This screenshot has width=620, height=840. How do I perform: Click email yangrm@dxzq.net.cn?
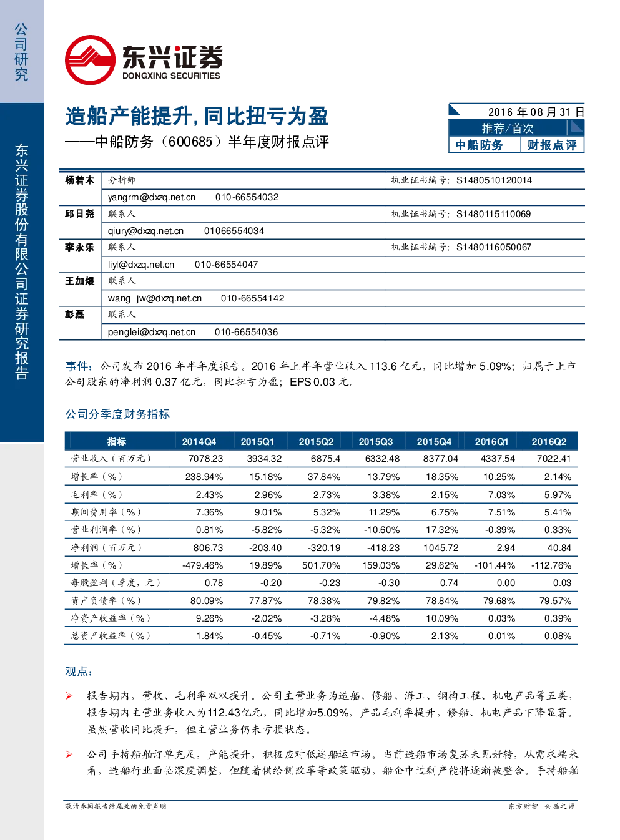[152, 197]
